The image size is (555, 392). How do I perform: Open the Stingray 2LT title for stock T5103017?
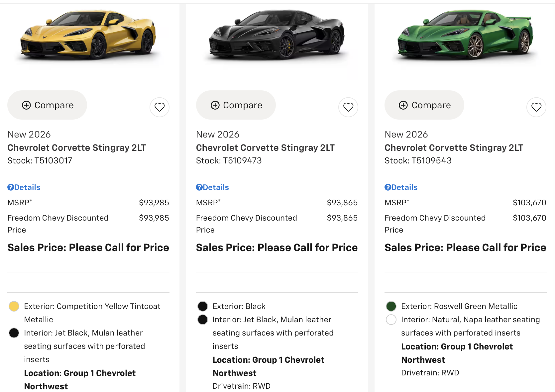(77, 147)
